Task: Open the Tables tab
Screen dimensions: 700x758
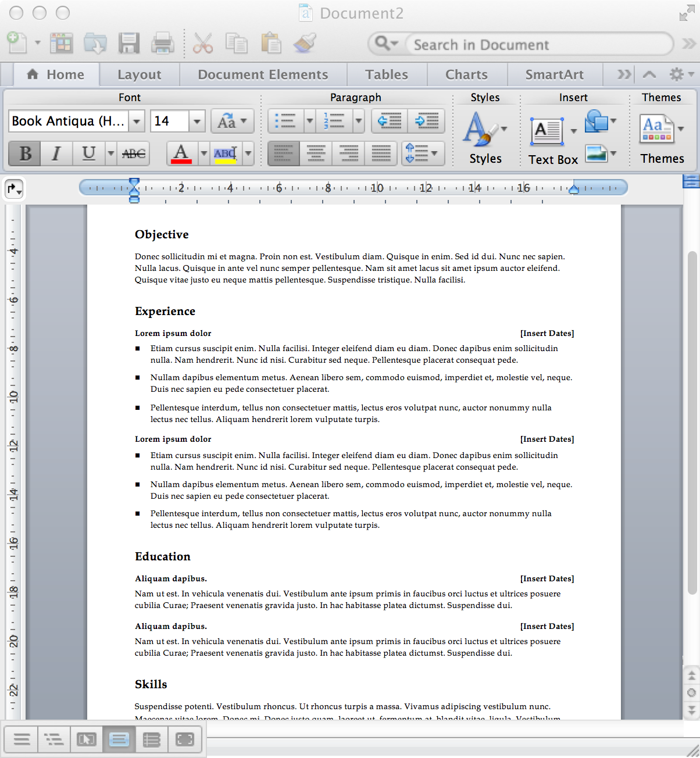Action: [387, 74]
